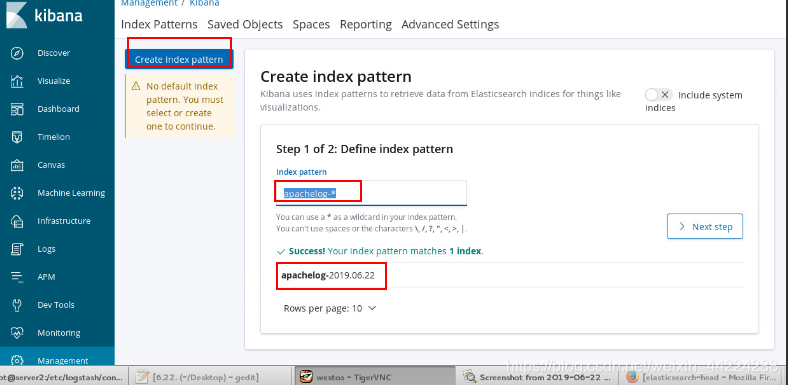This screenshot has width=788, height=385.
Task: Click the Kibana logo icon
Action: (16, 15)
